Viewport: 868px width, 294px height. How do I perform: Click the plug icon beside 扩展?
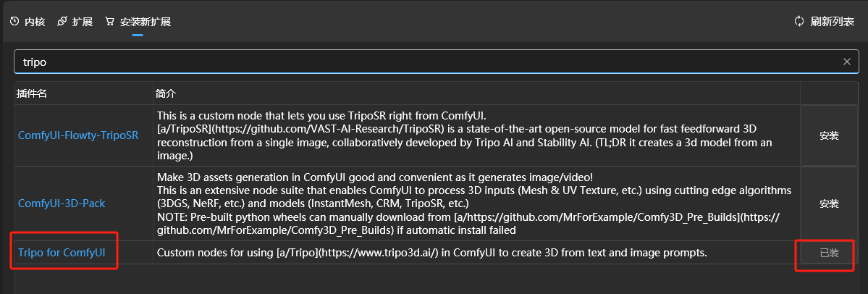(x=62, y=22)
